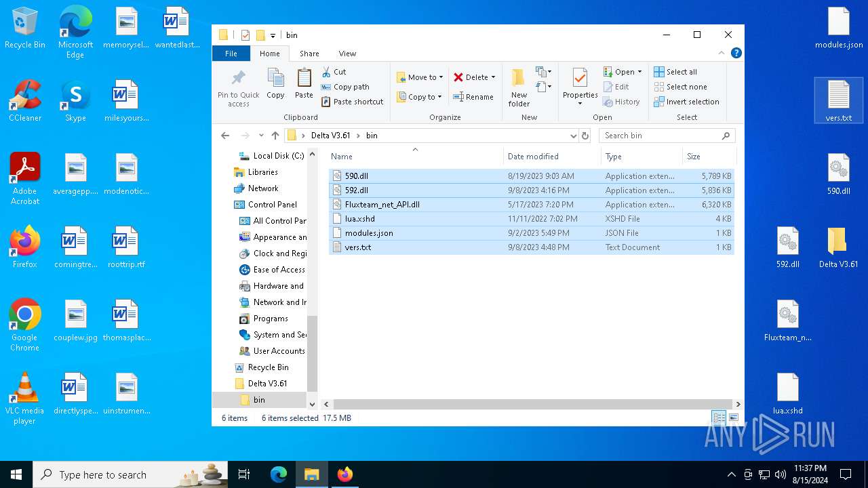The width and height of the screenshot is (868, 488).
Task: Click Select none in the ribbon
Action: coord(680,87)
